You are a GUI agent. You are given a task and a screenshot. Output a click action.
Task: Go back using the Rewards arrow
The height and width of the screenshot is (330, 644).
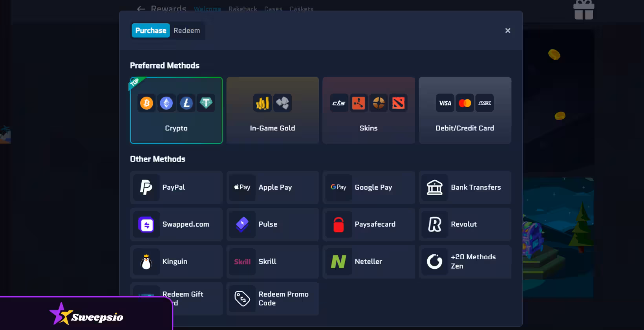click(141, 9)
